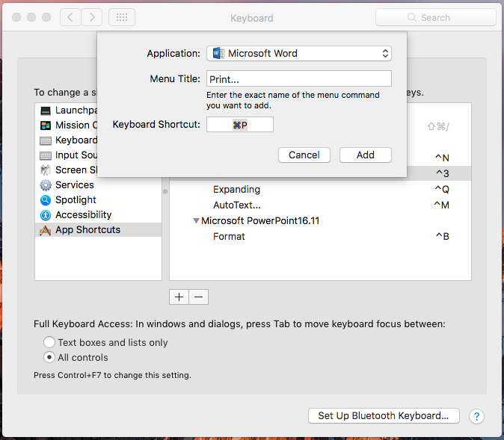Click the close window button
This screenshot has height=440, width=504.
(16, 17)
